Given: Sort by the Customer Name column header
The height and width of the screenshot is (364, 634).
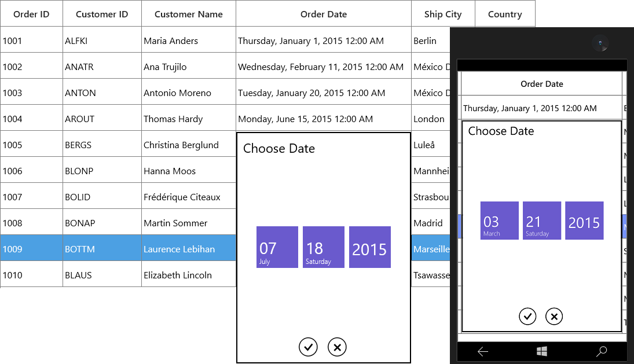Looking at the screenshot, I should pyautogui.click(x=188, y=14).
